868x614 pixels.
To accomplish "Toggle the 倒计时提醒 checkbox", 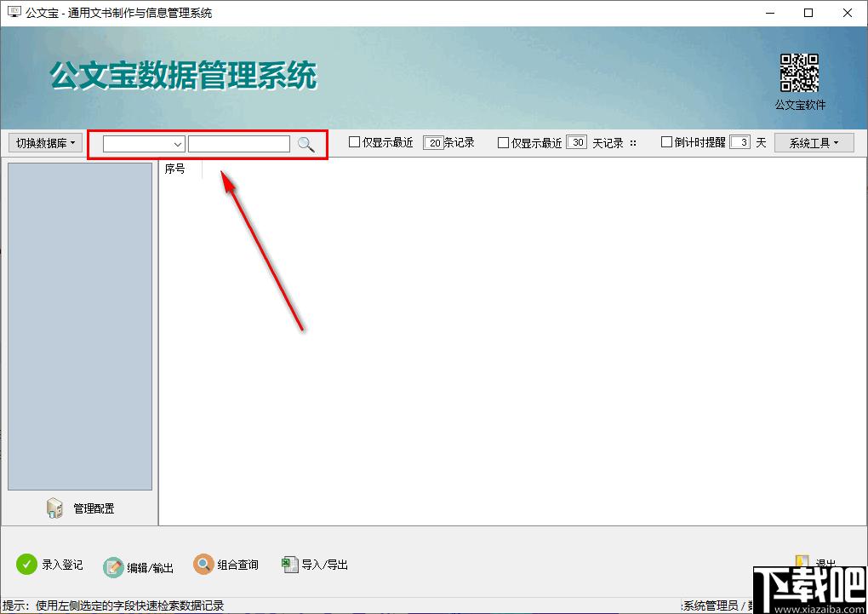I will click(666, 142).
